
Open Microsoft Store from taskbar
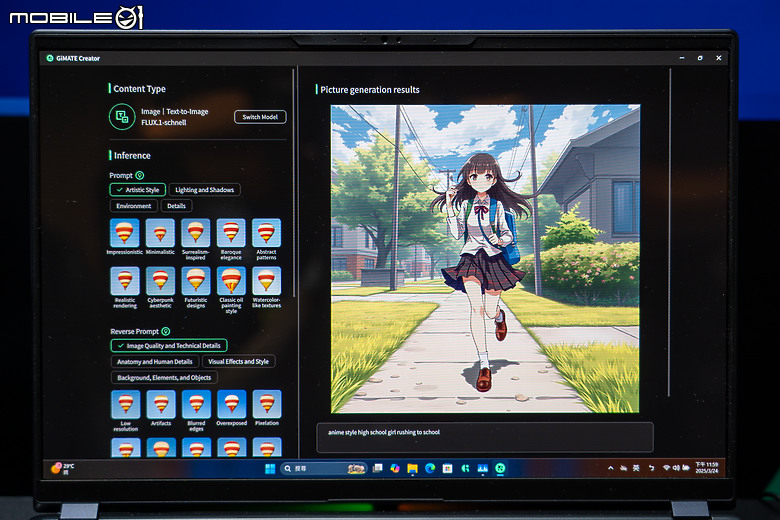[x=448, y=468]
